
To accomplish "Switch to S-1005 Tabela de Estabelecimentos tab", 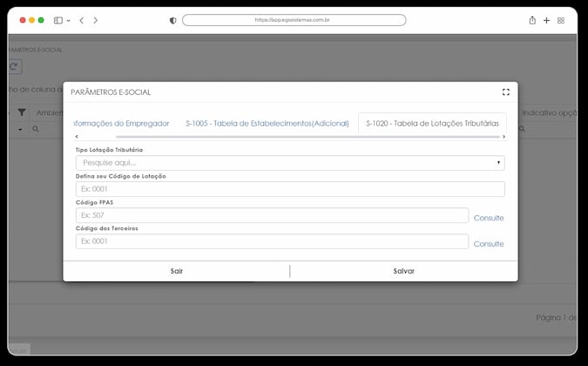I will point(267,124).
